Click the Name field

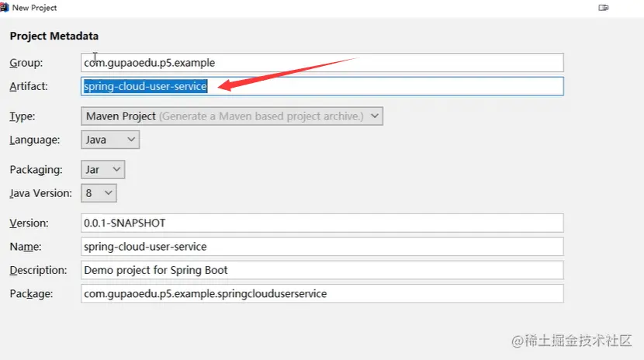tap(322, 247)
